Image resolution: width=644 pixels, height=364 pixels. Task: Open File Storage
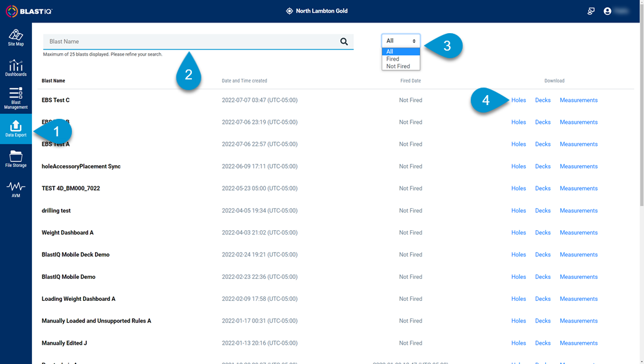coord(16,159)
